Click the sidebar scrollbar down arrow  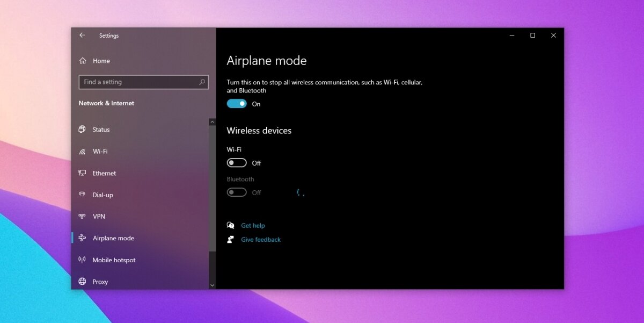coord(212,285)
